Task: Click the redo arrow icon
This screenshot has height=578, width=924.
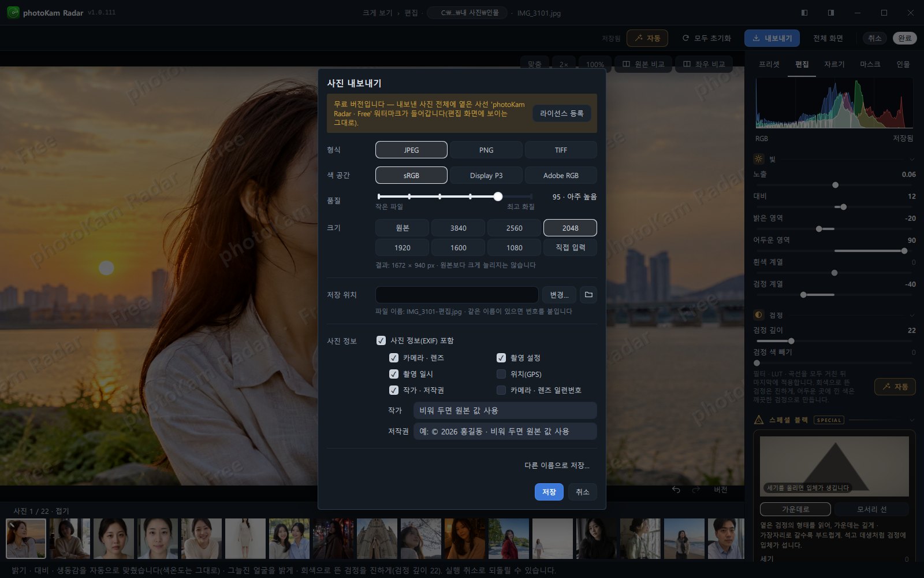Action: tap(696, 490)
